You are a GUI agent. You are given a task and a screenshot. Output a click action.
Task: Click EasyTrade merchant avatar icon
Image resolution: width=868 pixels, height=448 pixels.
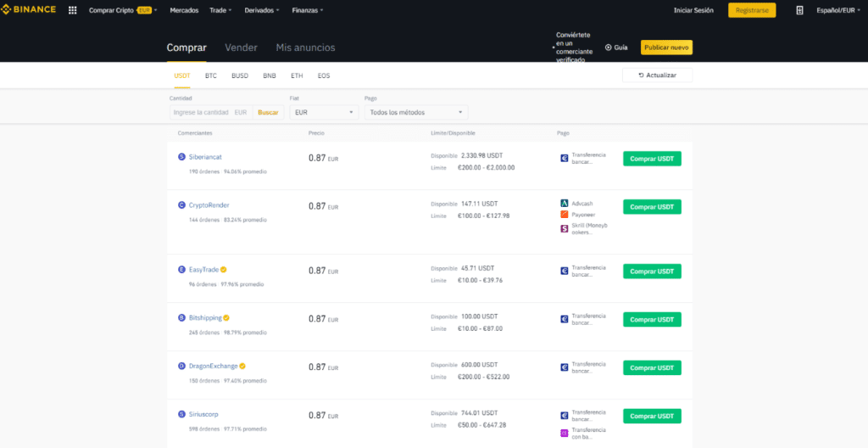[x=181, y=270]
